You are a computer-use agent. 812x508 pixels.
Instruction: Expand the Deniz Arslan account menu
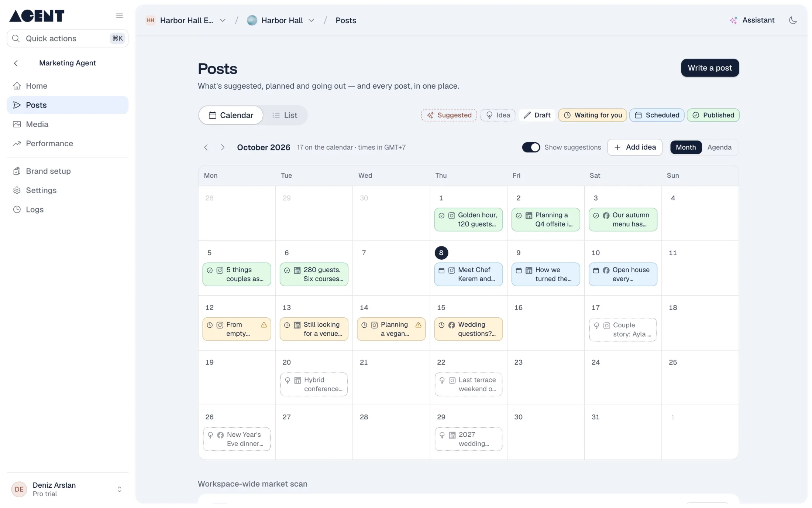click(68, 489)
